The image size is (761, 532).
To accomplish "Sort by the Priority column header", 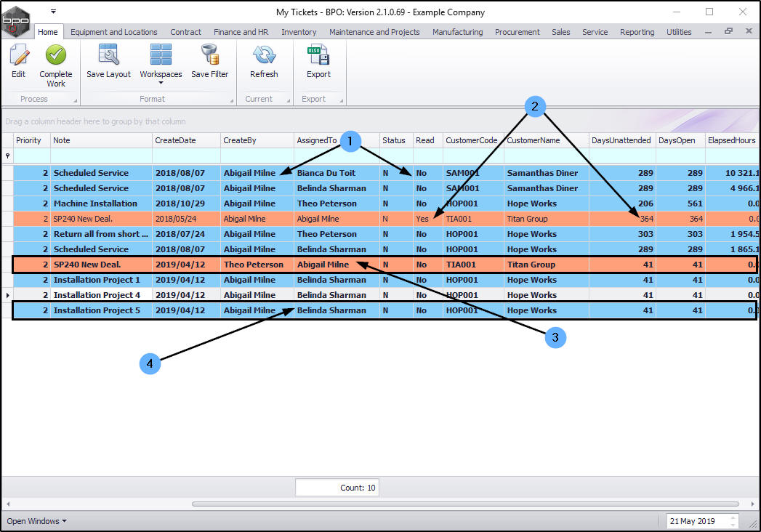I will pyautogui.click(x=31, y=140).
